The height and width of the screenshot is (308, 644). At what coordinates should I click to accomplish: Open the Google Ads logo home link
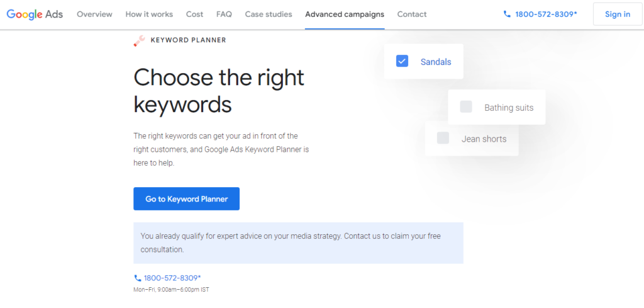tap(35, 14)
